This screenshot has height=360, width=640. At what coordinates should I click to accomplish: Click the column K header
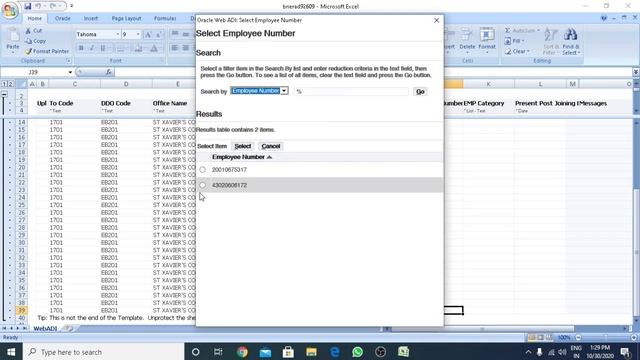tap(489, 84)
